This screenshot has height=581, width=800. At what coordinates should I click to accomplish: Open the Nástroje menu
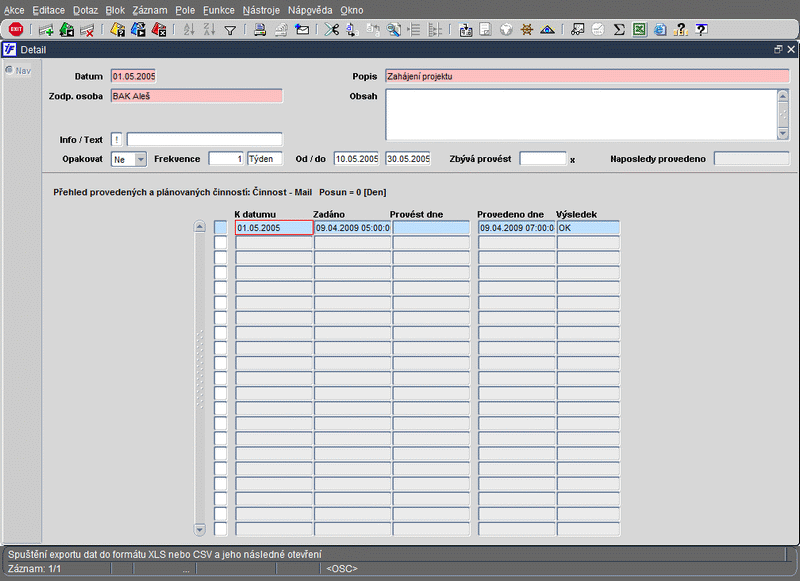click(261, 10)
